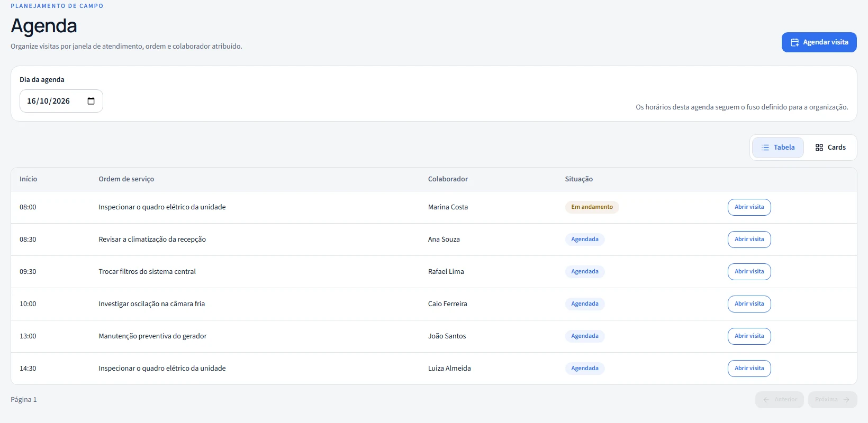The image size is (868, 423).
Task: Open the calendar picker icon in date field
Action: click(x=91, y=101)
